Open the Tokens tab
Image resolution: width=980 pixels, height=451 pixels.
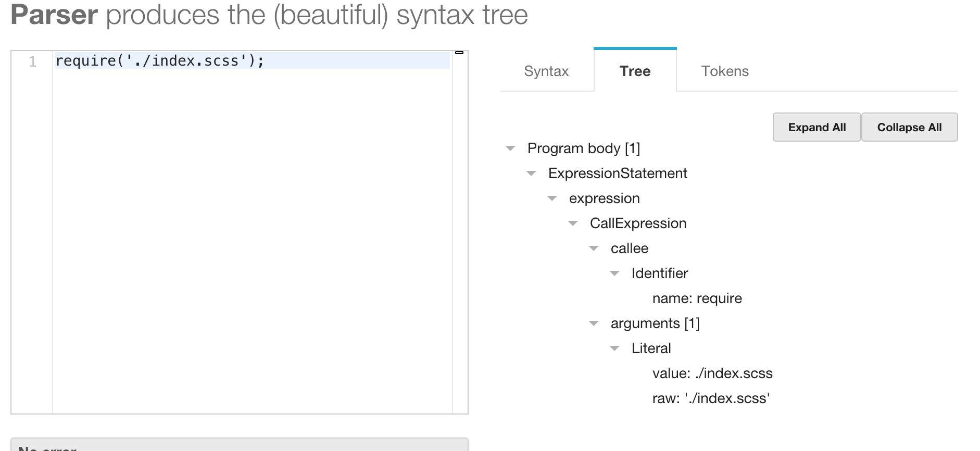(x=725, y=71)
